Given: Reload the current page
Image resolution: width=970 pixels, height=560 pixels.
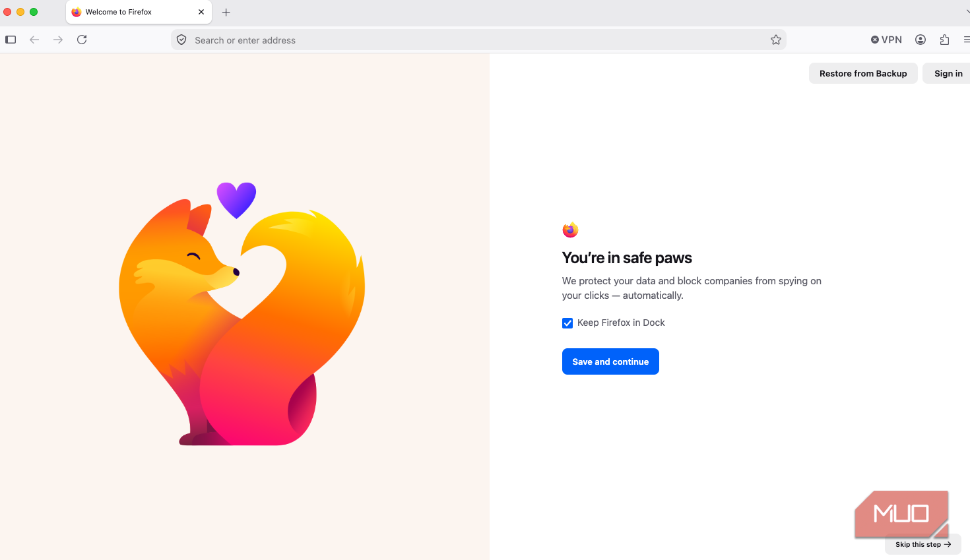Looking at the screenshot, I should click(x=82, y=40).
